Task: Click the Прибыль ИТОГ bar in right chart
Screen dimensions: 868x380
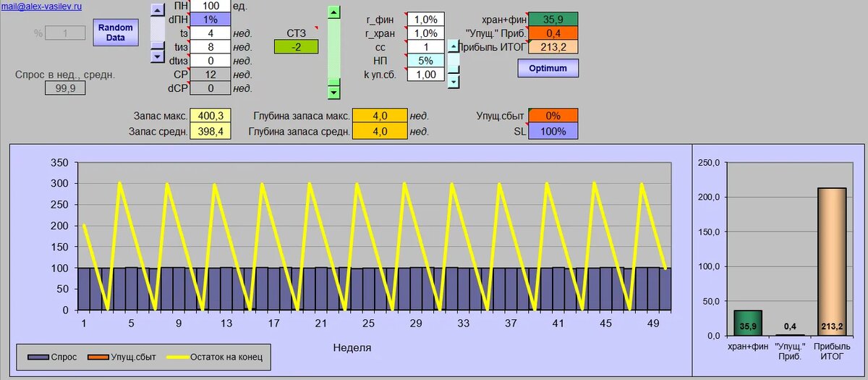Action: [832, 261]
